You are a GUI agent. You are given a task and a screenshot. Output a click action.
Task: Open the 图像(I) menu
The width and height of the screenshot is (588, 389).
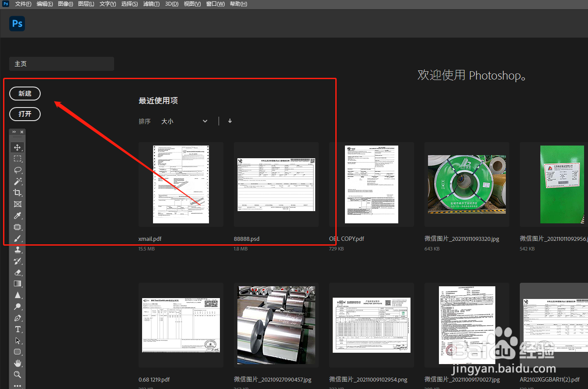[66, 4]
